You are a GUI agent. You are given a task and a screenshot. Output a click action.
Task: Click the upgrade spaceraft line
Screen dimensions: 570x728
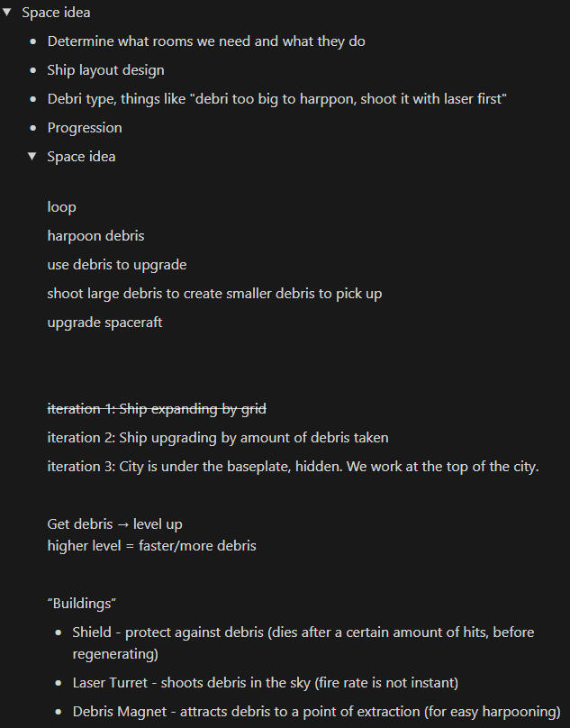(104, 323)
